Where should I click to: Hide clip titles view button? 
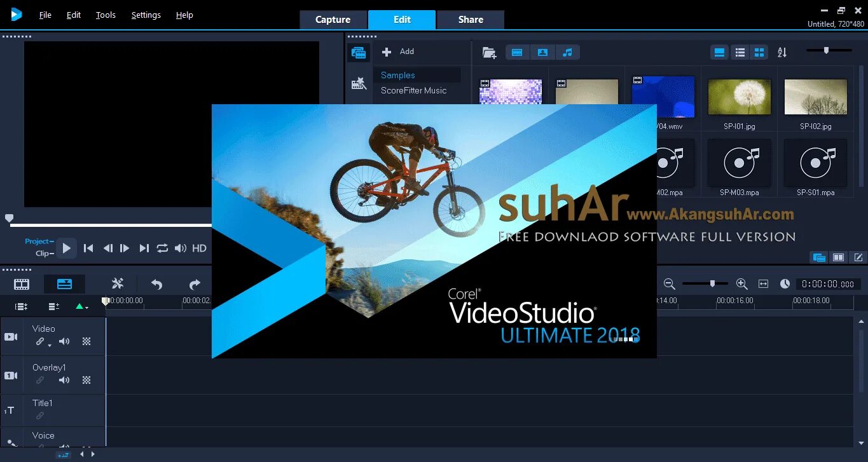point(719,53)
